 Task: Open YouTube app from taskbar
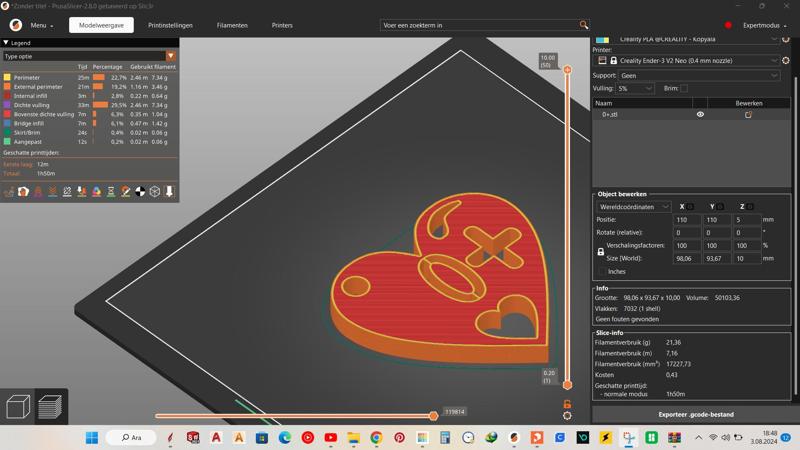(x=331, y=438)
